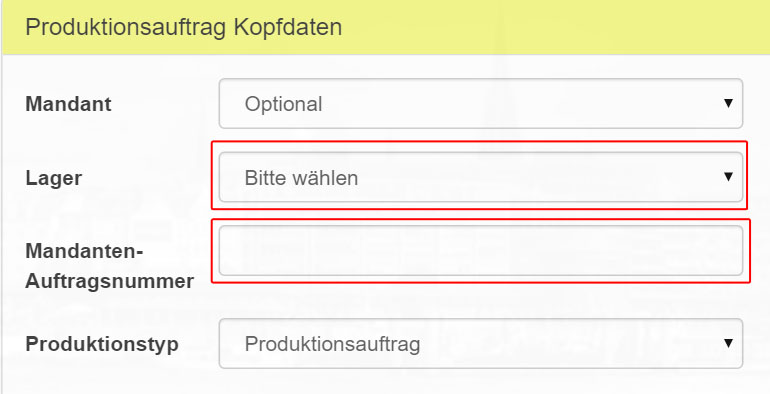
Task: Click the red highlight border around Lager
Action: click(479, 142)
